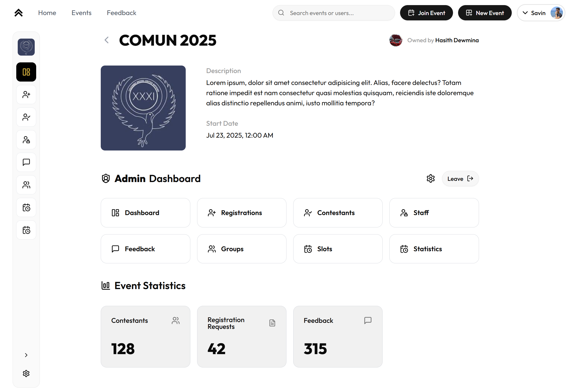Click the COMUN event logo thumbnail in sidebar
Screen dimensions: 570x392
tap(26, 47)
